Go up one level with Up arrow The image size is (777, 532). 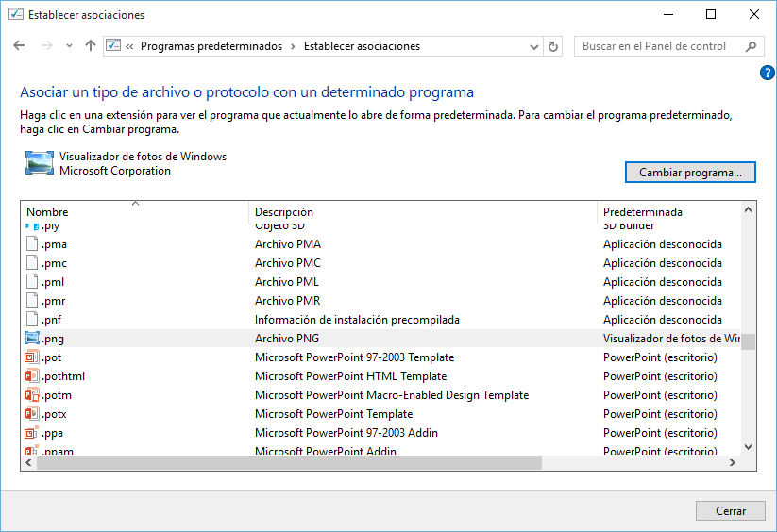click(91, 46)
